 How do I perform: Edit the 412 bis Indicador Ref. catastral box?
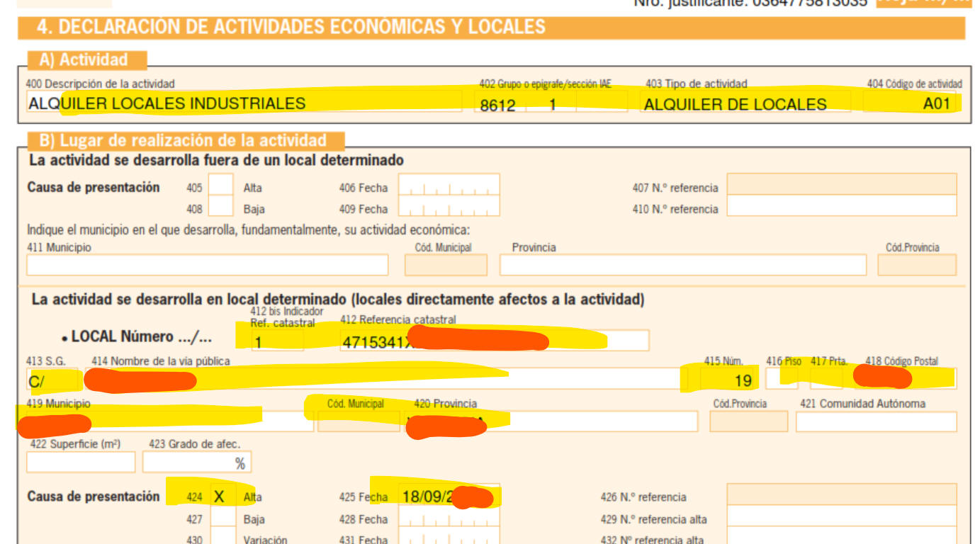[x=277, y=340]
